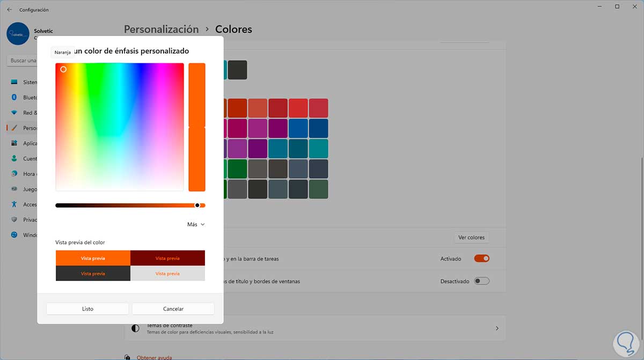Open the Sistema icon in the sidebar

(14, 82)
